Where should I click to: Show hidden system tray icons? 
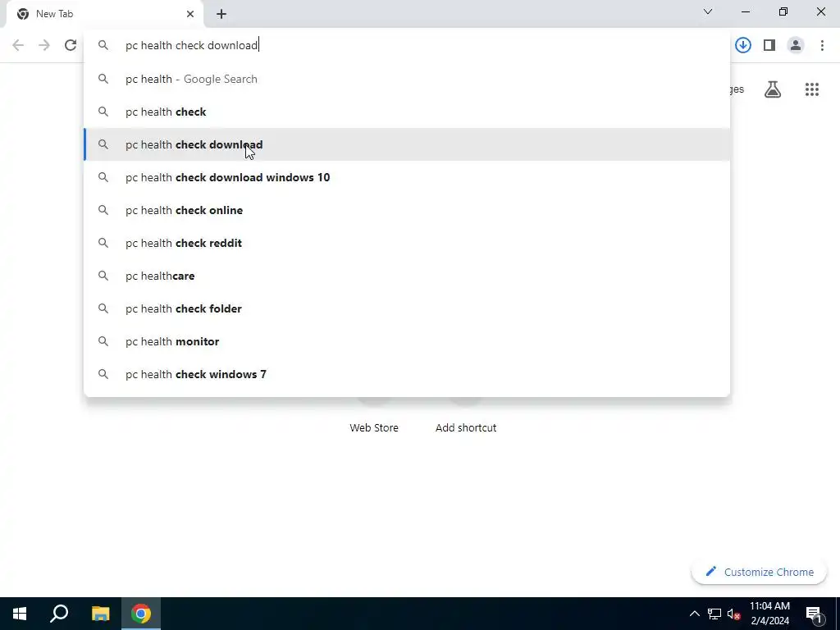(694, 614)
